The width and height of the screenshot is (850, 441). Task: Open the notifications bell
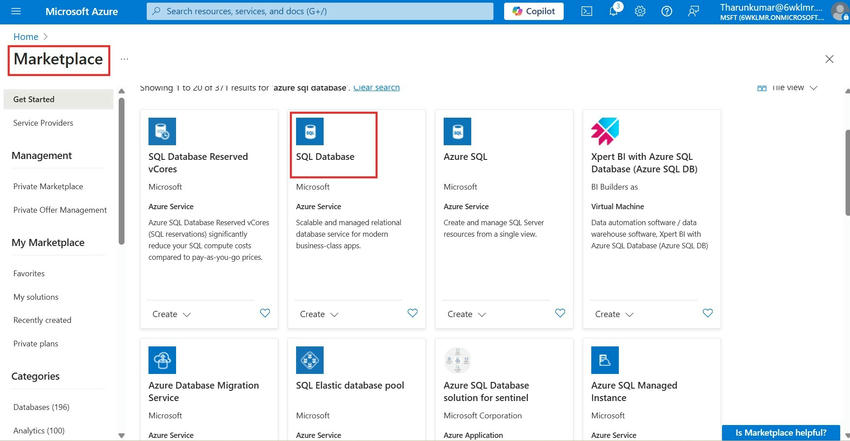click(x=614, y=10)
